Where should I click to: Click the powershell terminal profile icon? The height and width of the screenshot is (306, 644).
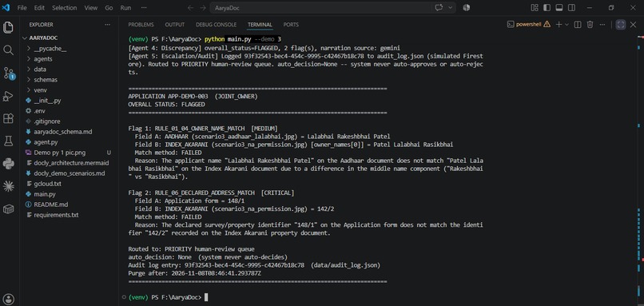pos(511,25)
